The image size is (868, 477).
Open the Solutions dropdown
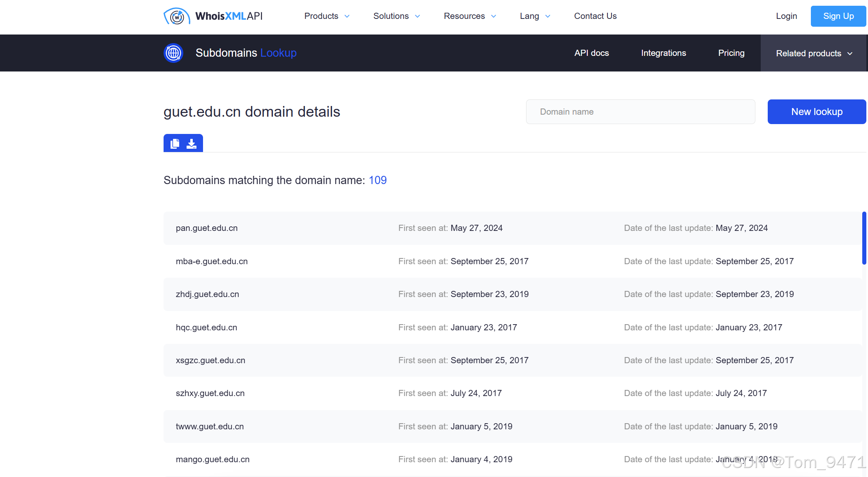click(397, 16)
